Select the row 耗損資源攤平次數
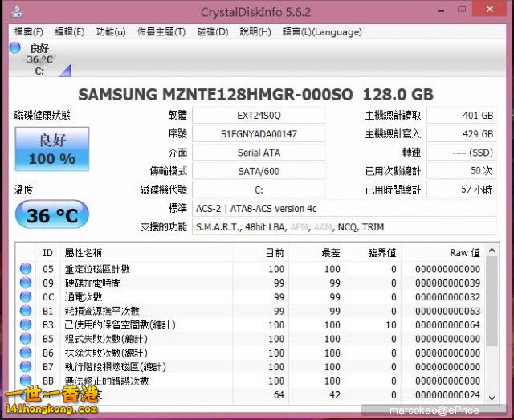The image size is (514, 420). click(x=251, y=311)
